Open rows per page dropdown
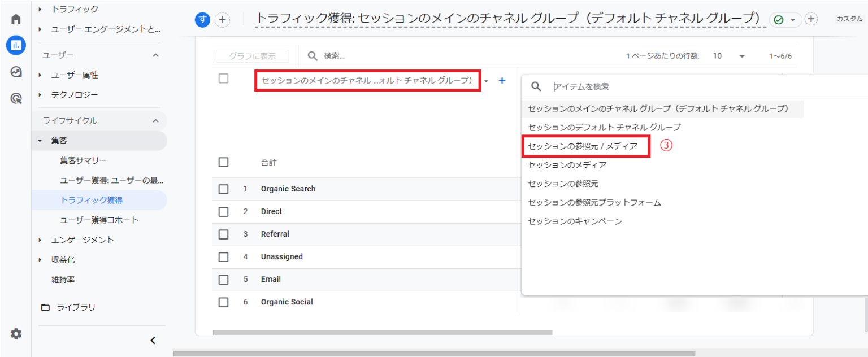868x357 pixels. click(729, 56)
